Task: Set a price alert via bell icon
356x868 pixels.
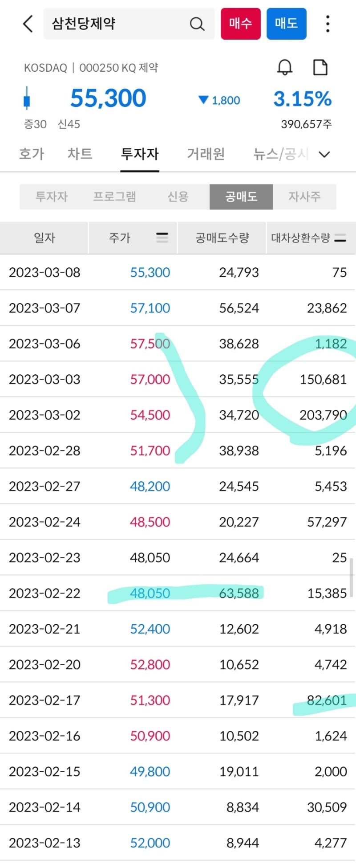Action: pos(285,68)
